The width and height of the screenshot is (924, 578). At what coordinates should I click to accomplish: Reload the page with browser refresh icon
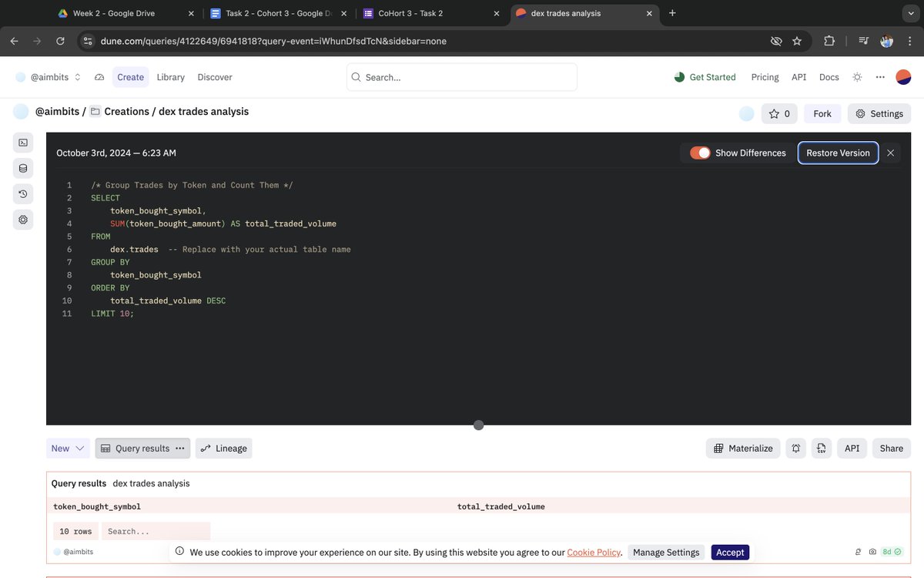click(60, 41)
